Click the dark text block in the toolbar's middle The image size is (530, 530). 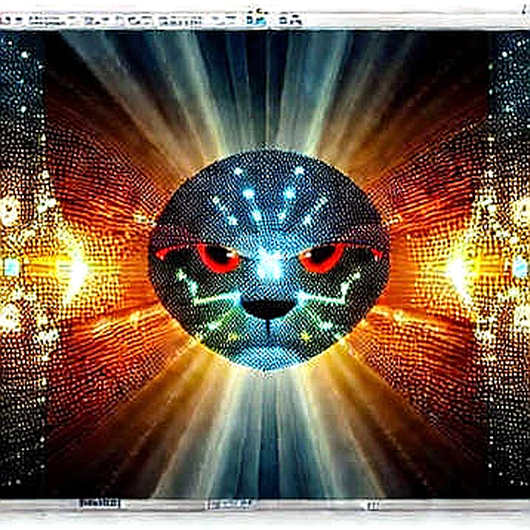click(x=180, y=22)
